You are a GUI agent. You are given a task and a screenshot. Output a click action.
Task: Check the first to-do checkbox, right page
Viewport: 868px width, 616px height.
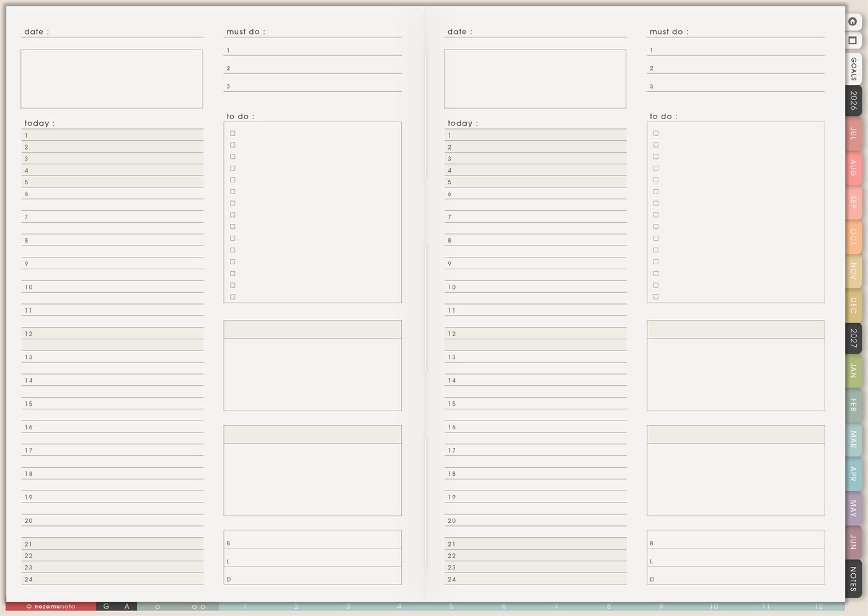656,133
